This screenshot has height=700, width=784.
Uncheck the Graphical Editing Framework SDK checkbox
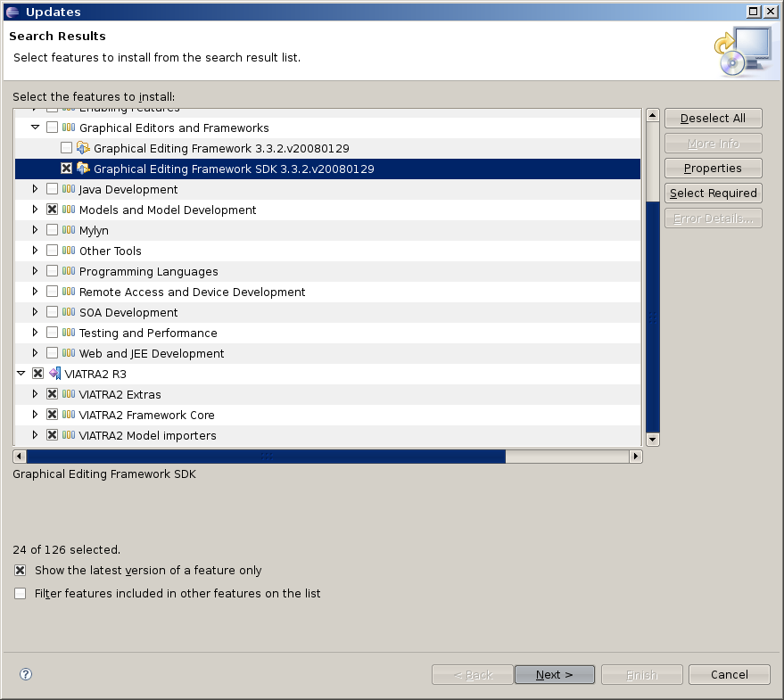(x=66, y=169)
